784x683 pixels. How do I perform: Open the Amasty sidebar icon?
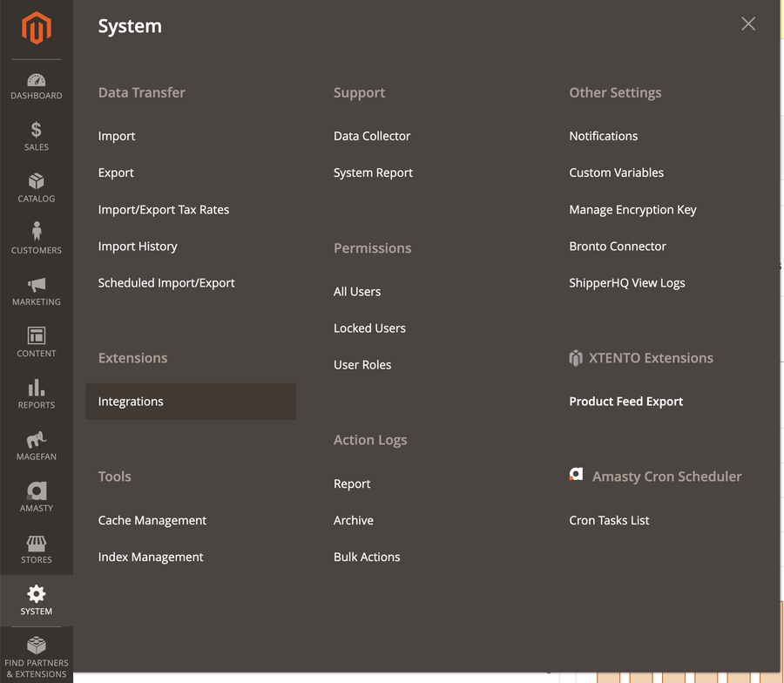click(x=37, y=490)
